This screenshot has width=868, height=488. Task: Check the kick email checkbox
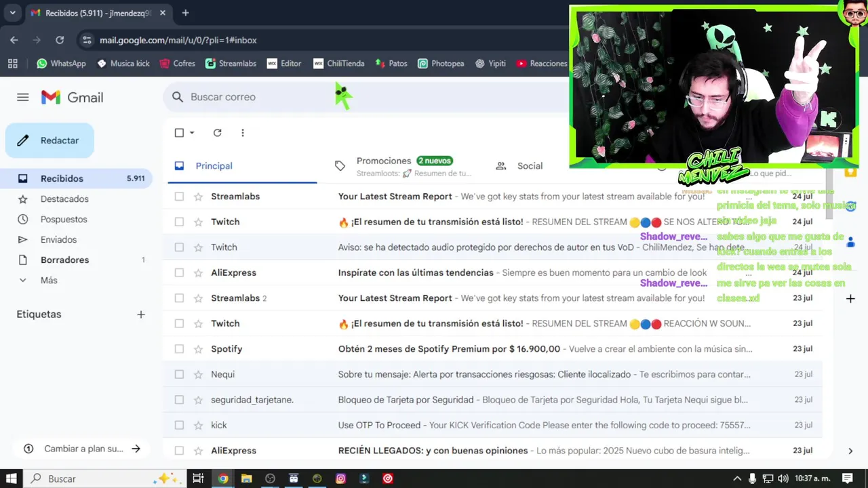(x=179, y=425)
